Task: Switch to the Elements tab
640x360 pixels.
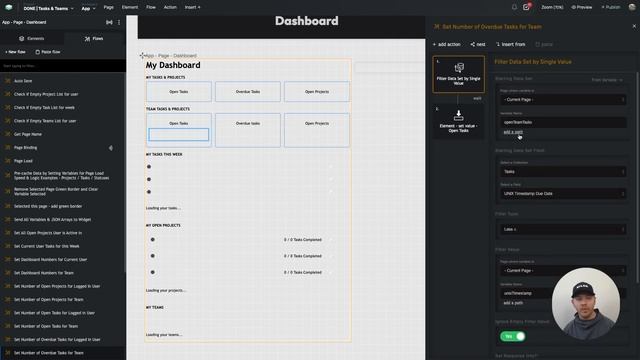Action: tap(31, 38)
